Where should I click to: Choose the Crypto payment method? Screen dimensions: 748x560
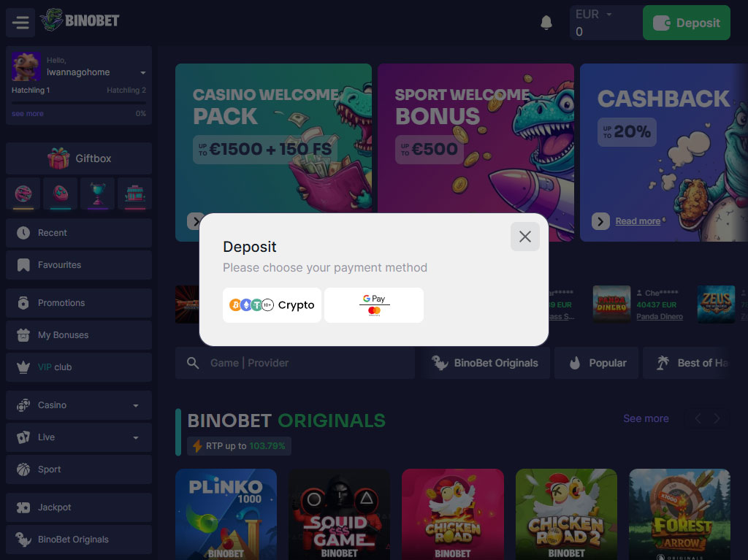272,304
